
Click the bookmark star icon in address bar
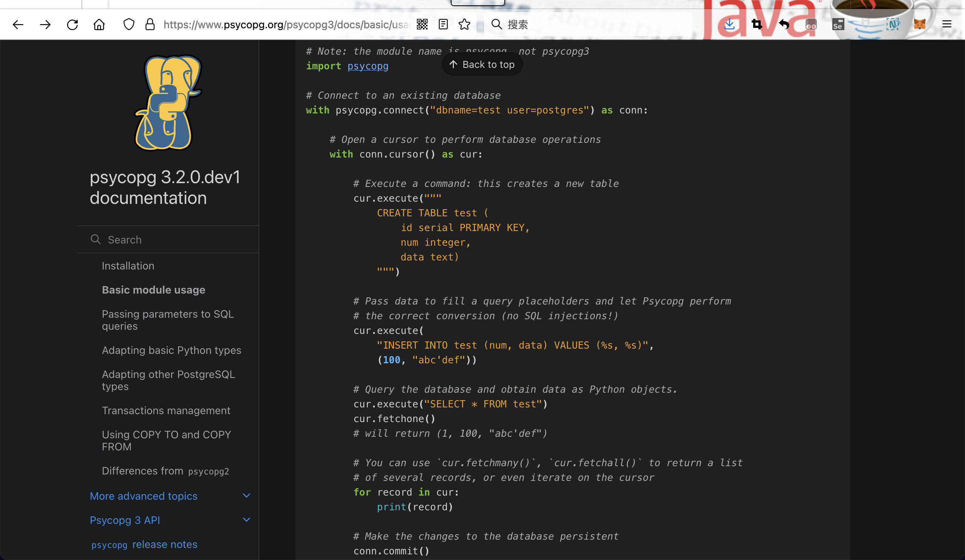(x=466, y=24)
